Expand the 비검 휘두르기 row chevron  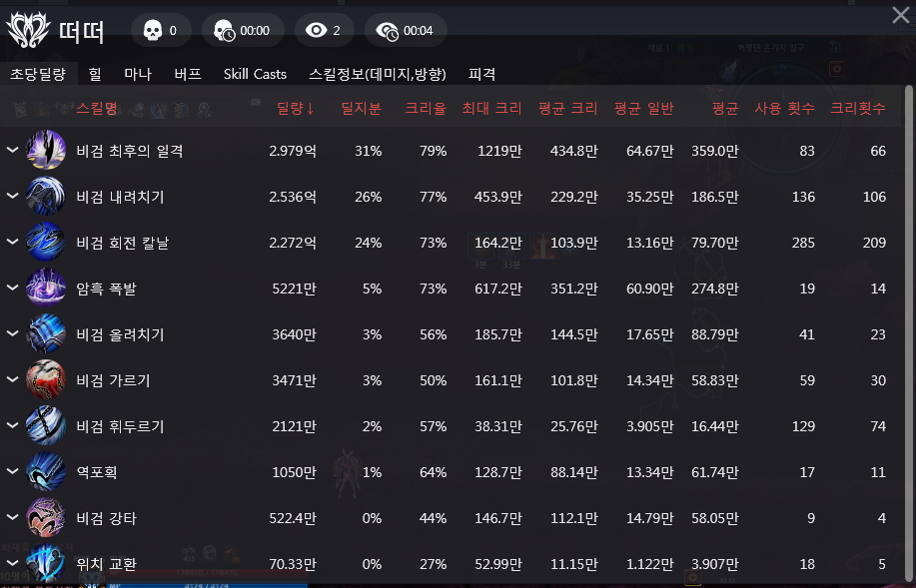coord(13,426)
